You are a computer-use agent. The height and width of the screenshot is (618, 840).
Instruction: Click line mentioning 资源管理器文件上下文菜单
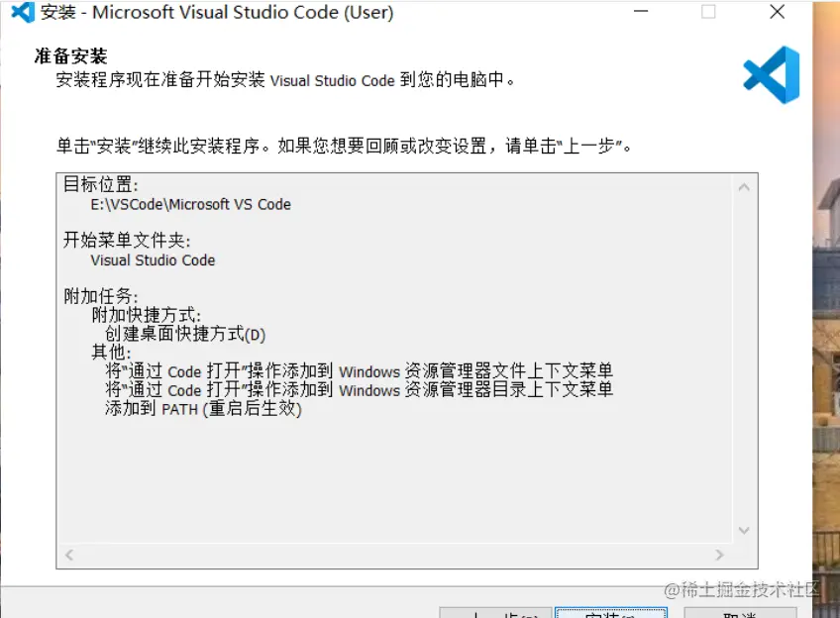coord(359,371)
